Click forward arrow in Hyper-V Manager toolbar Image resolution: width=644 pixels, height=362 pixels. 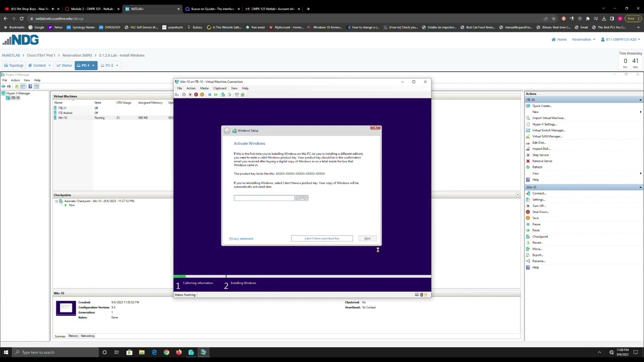pyautogui.click(x=9, y=86)
